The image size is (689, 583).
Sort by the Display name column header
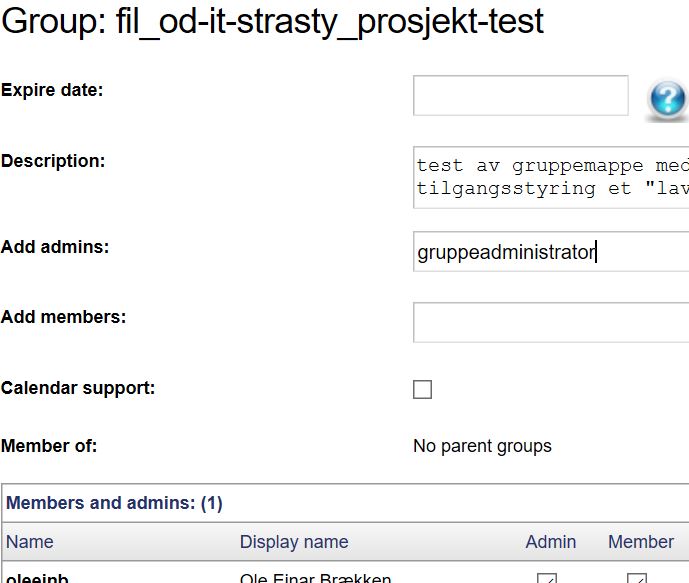(294, 542)
